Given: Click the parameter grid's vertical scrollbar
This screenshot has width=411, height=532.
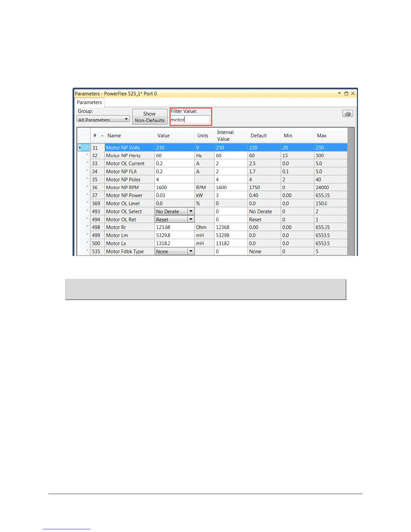Looking at the screenshot, I should click(351, 191).
